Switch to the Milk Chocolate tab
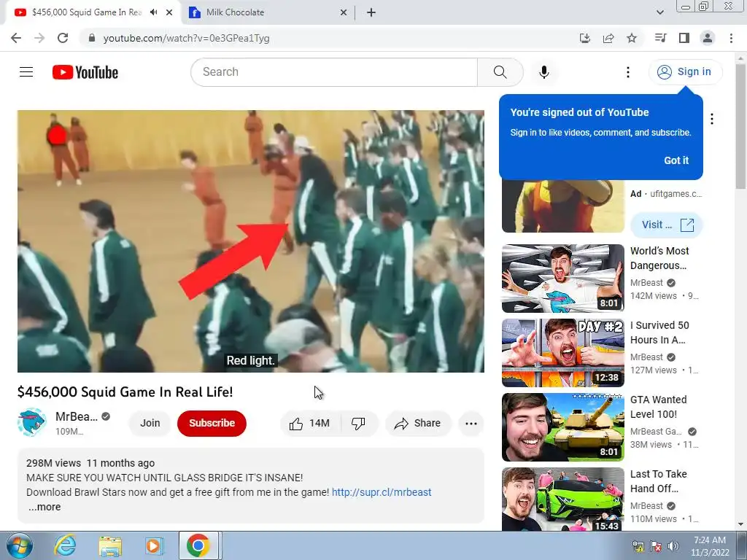 268,12
